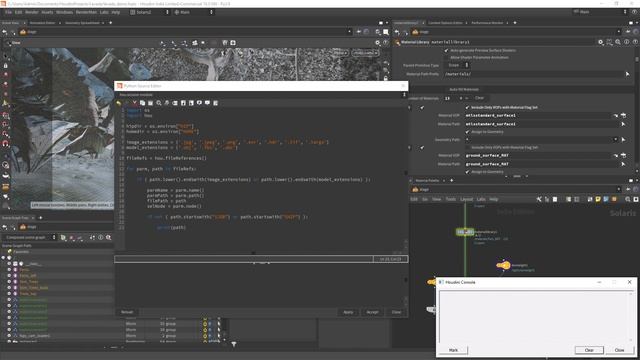Open the Main radial menu dropdown in menu bar
The height and width of the screenshot is (360, 640).
tap(194, 12)
